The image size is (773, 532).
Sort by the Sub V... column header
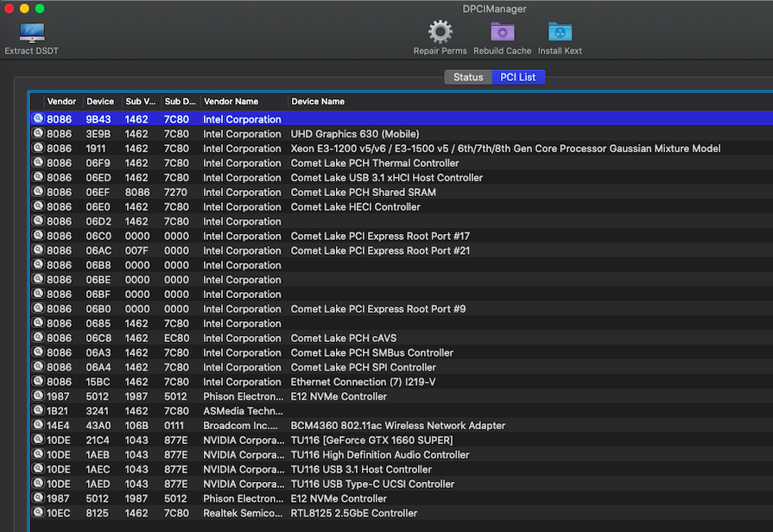141,102
